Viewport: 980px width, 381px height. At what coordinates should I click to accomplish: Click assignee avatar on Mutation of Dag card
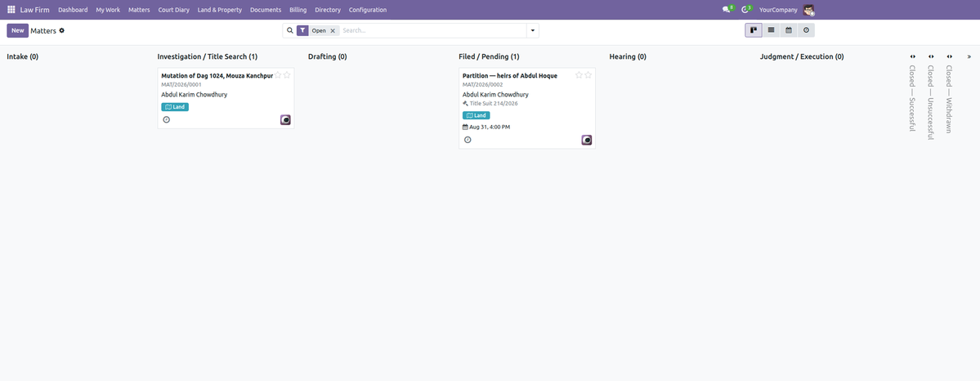pyautogui.click(x=285, y=120)
